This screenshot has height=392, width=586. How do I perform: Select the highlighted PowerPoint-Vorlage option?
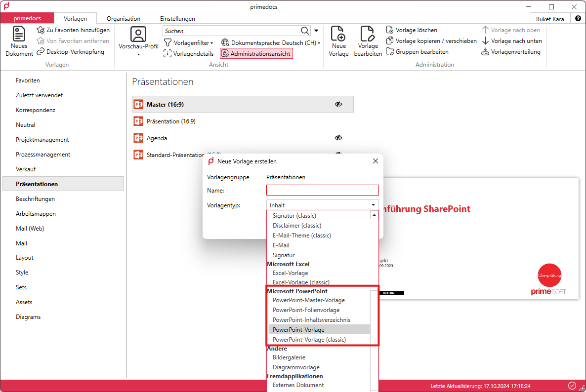pyautogui.click(x=320, y=329)
